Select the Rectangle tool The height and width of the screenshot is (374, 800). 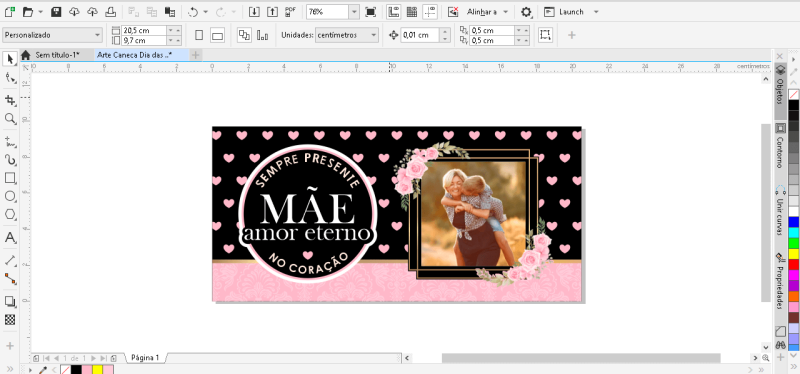(10, 178)
